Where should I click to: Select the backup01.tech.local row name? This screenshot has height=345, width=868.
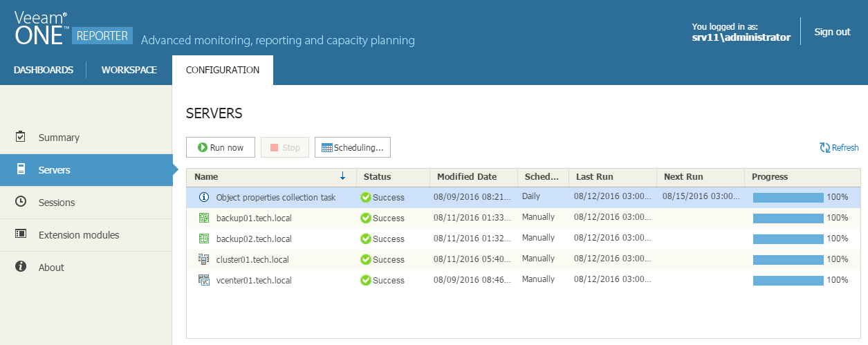pyautogui.click(x=254, y=218)
